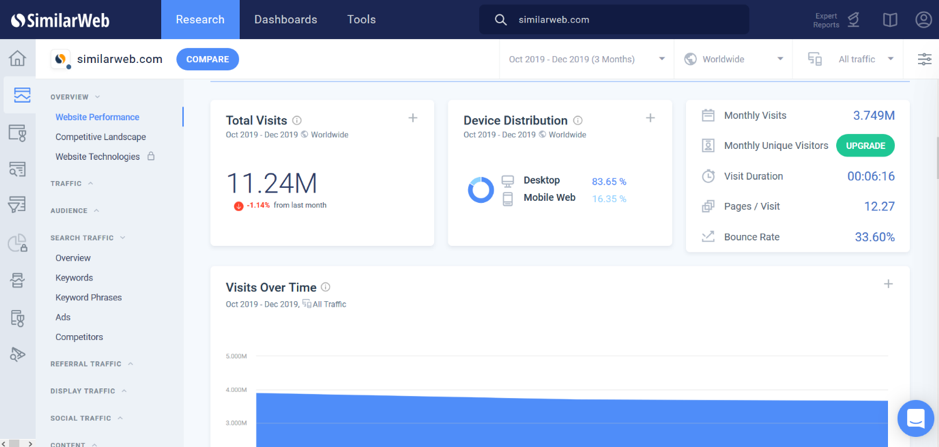Collapse the SEARCH TRAFFIC section
This screenshot has width=939, height=447.
[x=88, y=238]
